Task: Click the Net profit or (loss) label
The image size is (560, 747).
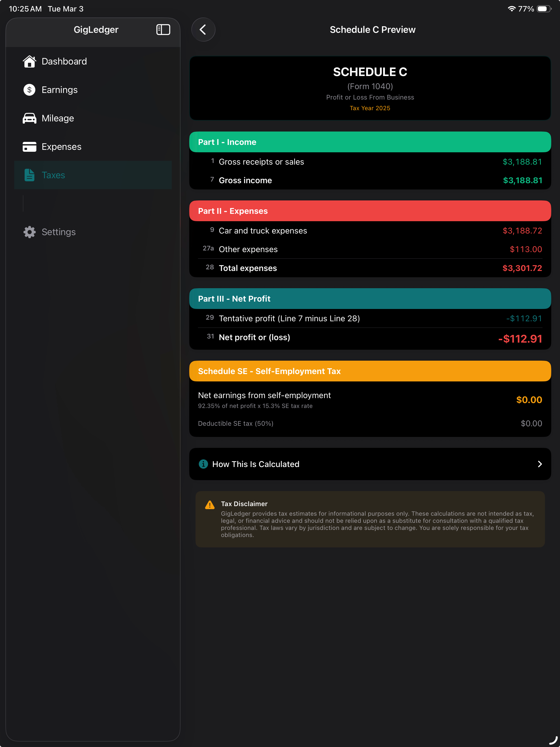Action: click(254, 337)
